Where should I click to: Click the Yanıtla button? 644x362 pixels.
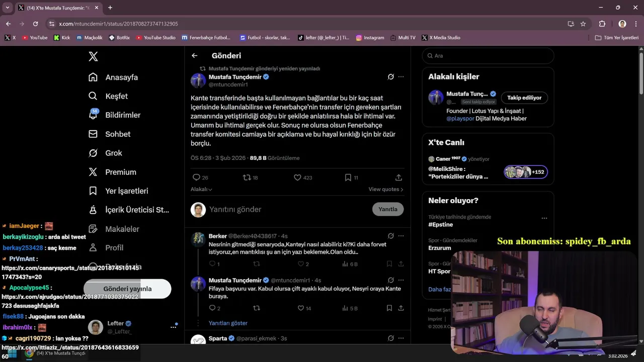(x=388, y=209)
